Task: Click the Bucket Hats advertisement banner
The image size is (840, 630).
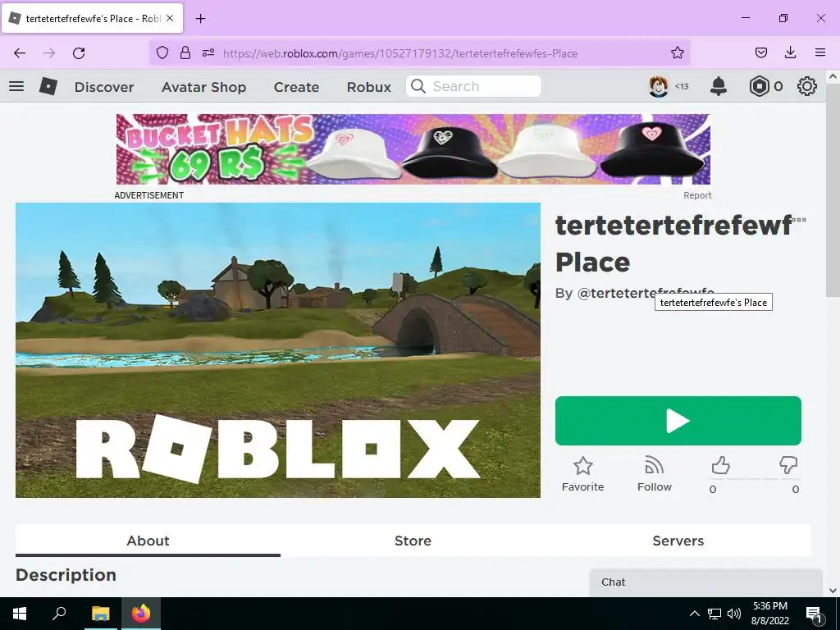Action: 413,149
